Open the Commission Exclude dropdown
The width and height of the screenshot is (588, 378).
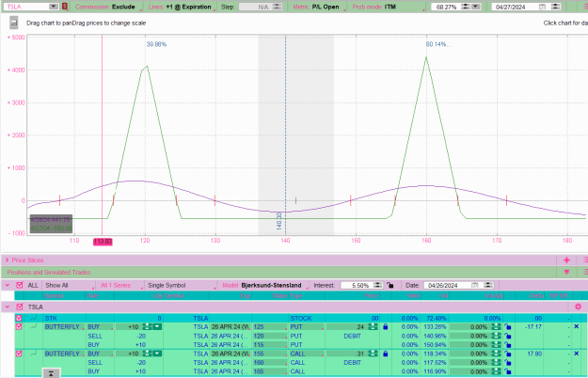108,7
